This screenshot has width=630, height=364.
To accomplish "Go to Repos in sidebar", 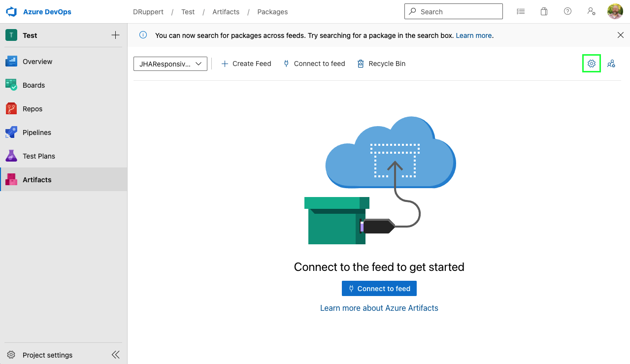I will pyautogui.click(x=33, y=109).
